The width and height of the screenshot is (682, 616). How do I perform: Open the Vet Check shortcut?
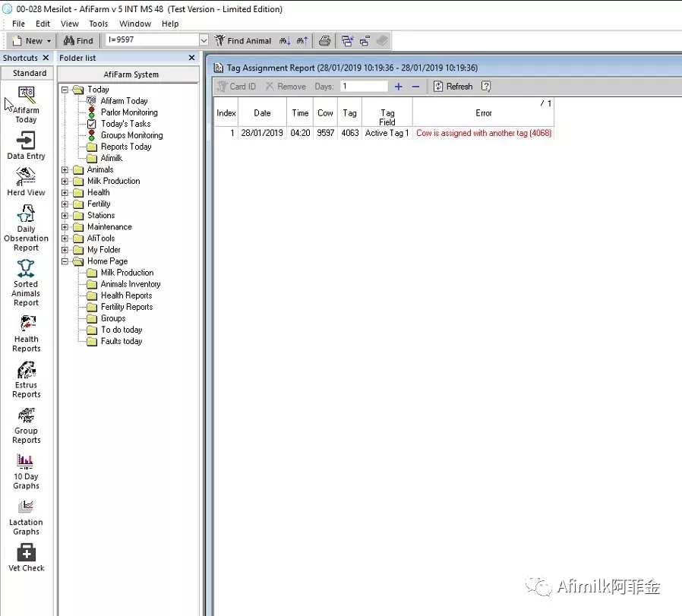26,558
